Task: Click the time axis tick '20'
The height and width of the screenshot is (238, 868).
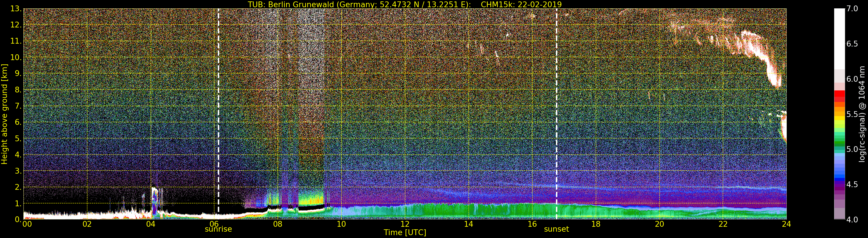Action: pyautogui.click(x=659, y=224)
